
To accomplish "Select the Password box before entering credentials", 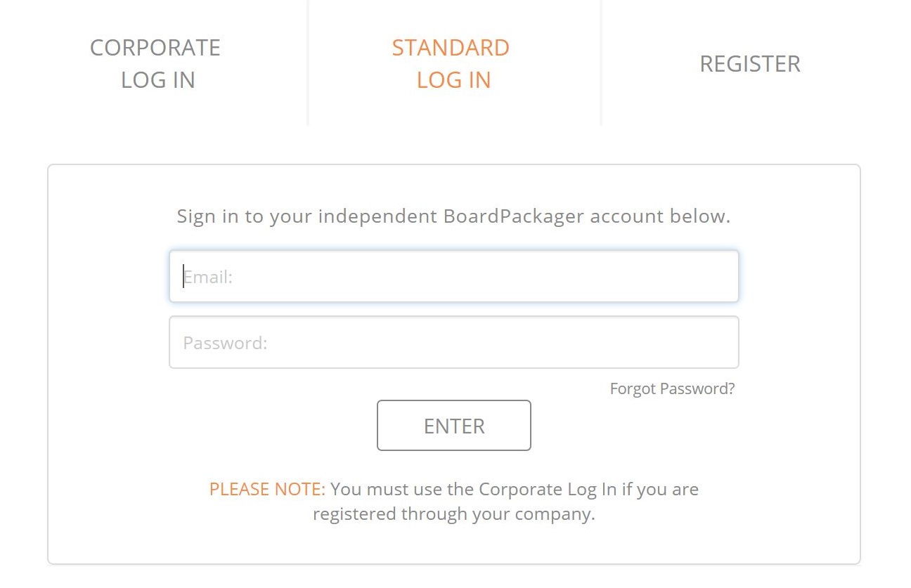I will [453, 342].
